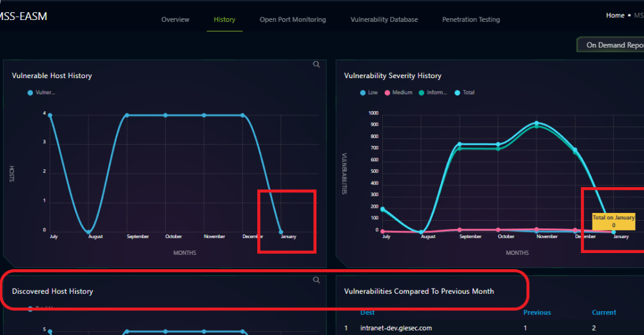Click the January data point in Vulnerable Host chart
Image resolution: width=644 pixels, height=335 pixels.
pos(281,231)
